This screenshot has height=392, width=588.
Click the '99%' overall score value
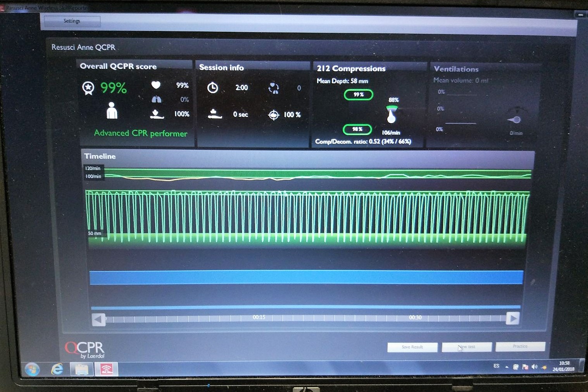114,88
